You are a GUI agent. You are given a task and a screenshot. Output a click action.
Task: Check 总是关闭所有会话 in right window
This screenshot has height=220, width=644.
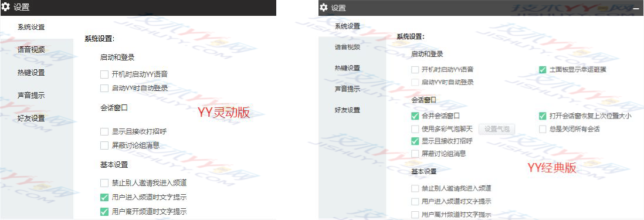point(543,129)
